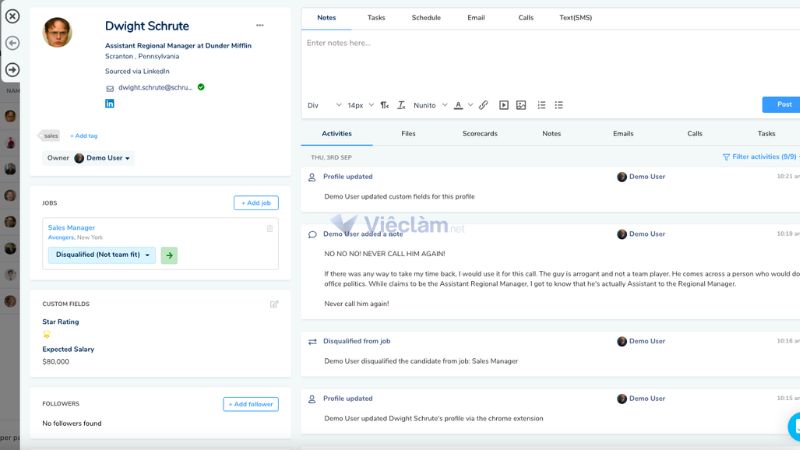Screen dimensions: 800x450
Task: Click the green move-to-next-stage arrow
Action: pos(169,255)
